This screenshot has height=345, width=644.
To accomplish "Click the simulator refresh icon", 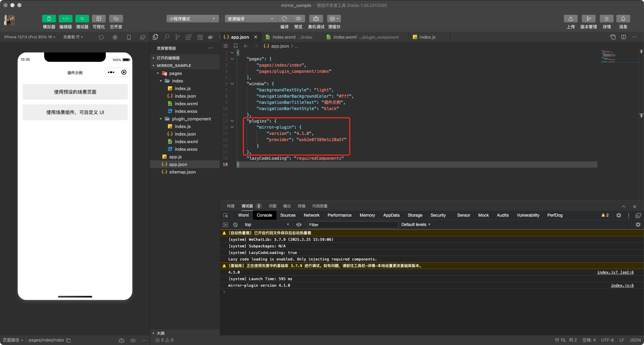I will 101,37.
